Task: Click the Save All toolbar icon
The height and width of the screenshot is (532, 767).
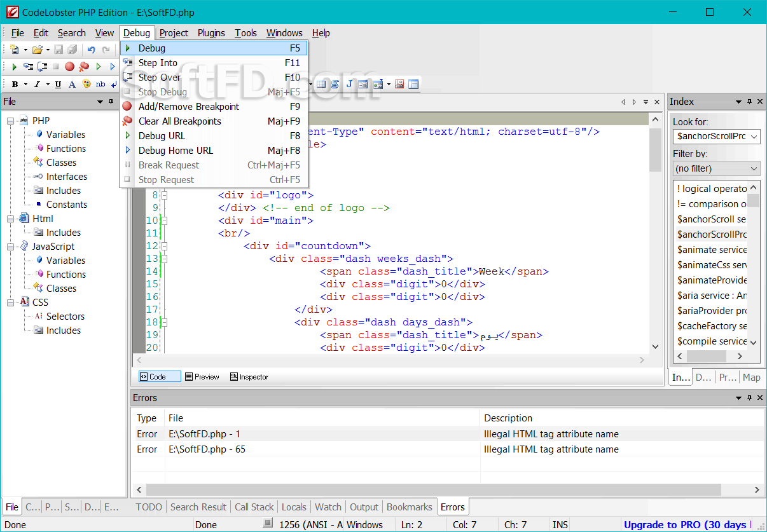Action: tap(73, 50)
